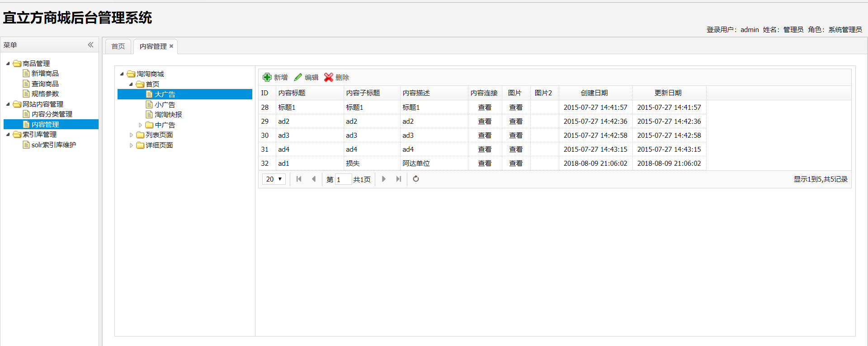
Task: Expand the 中广告 folder node
Action: coord(140,125)
